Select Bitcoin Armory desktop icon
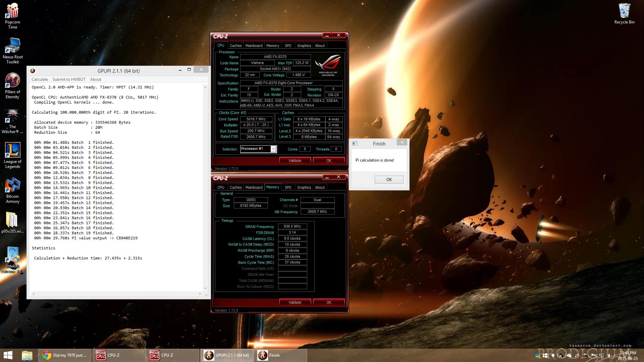This screenshot has height=362, width=644. 12,190
